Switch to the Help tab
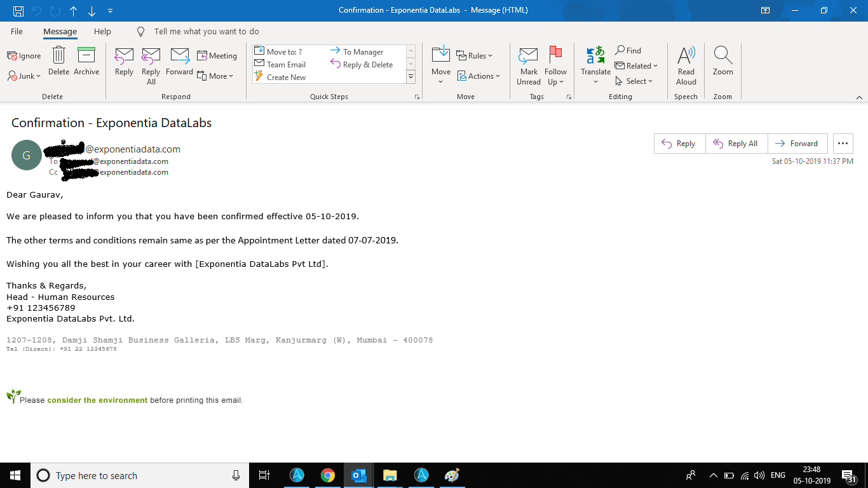 (x=102, y=32)
